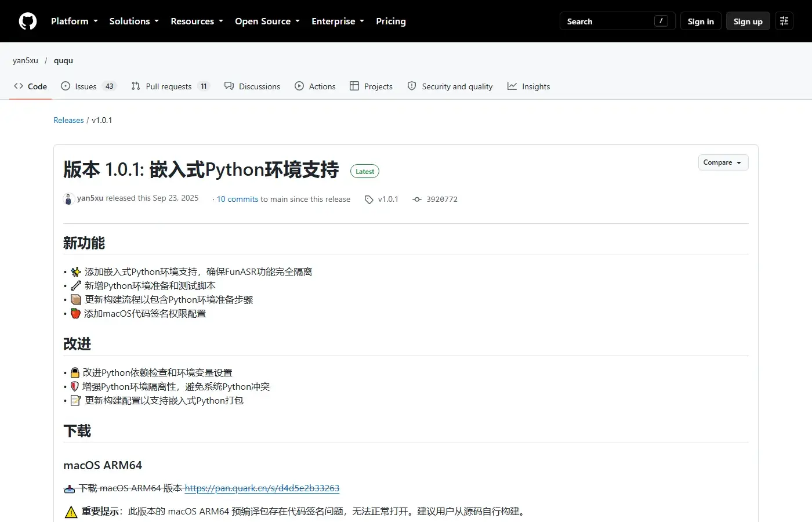Expand the Open Source menu
The width and height of the screenshot is (812, 522).
point(267,21)
